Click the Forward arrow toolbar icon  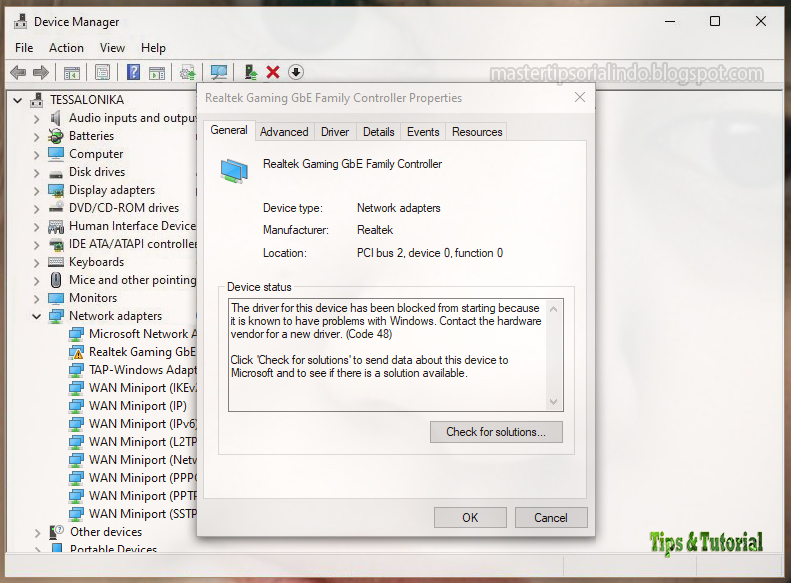point(40,73)
